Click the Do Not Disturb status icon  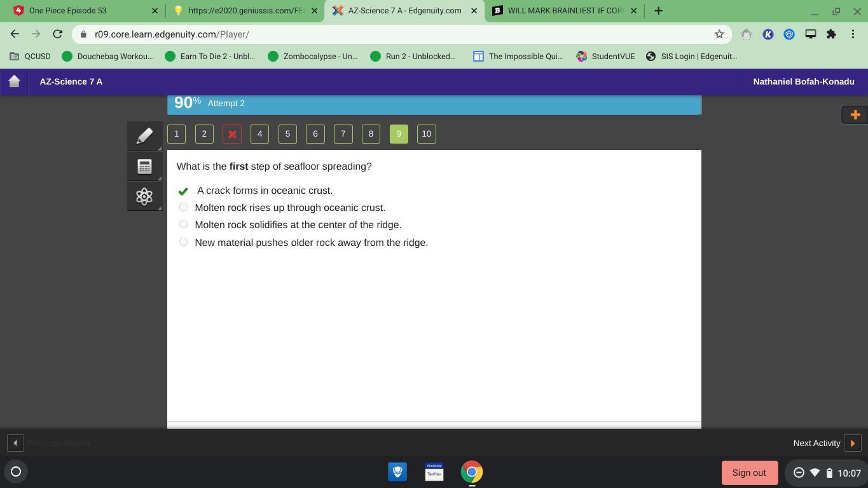799,472
